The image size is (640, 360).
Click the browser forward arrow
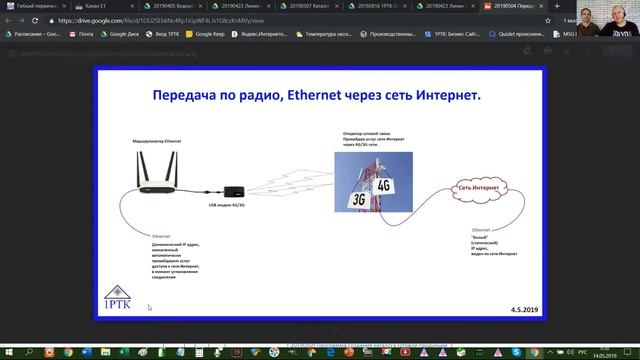(21, 20)
